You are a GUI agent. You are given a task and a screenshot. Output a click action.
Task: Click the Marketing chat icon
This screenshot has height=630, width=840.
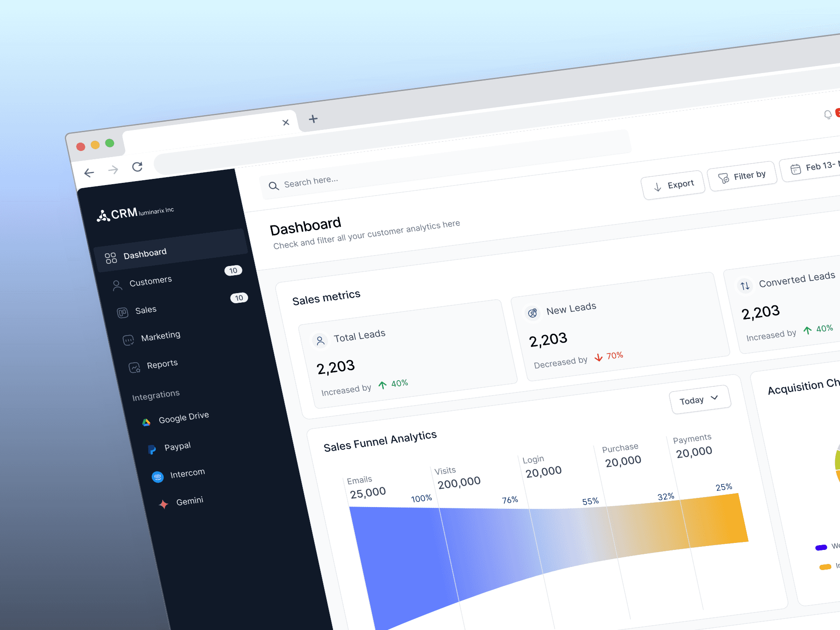(128, 340)
